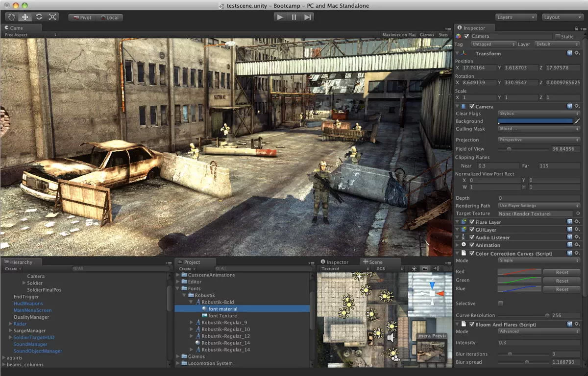Open the Layout dropdown
This screenshot has width=588, height=376.
click(x=562, y=17)
